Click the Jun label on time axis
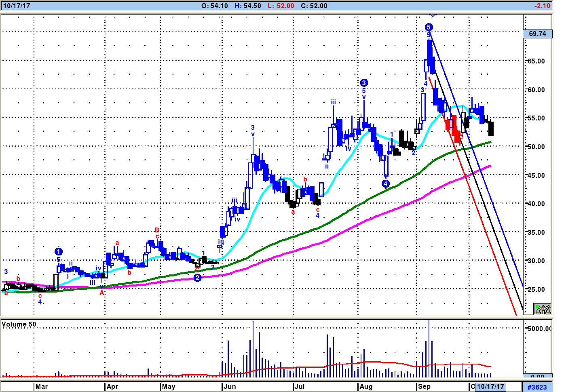Image resolution: width=566 pixels, height=392 pixels. (230, 386)
